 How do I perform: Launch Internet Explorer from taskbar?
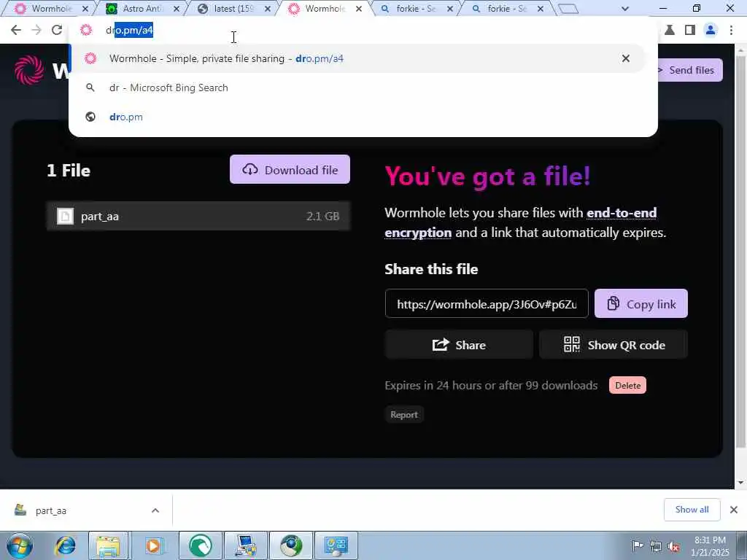(x=65, y=545)
